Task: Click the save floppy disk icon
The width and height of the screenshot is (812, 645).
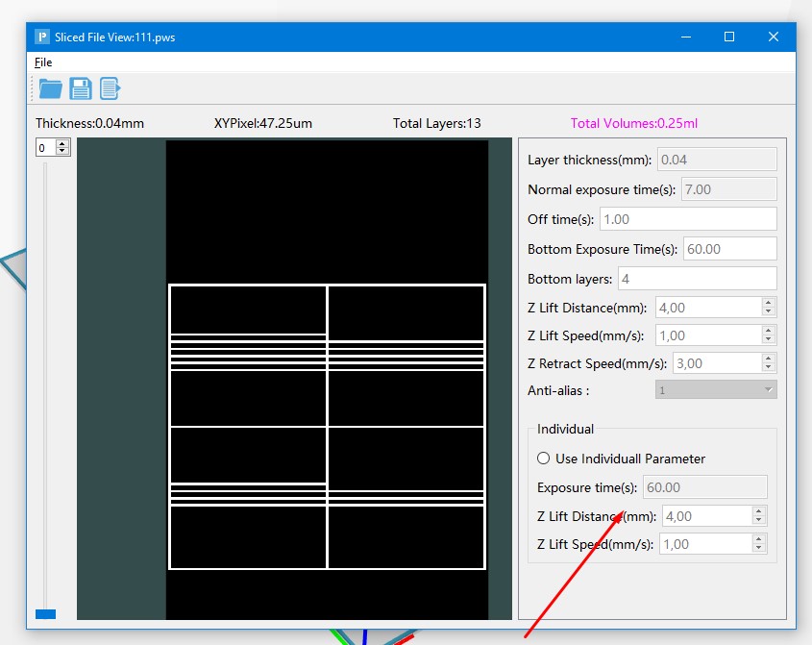Action: tap(81, 89)
